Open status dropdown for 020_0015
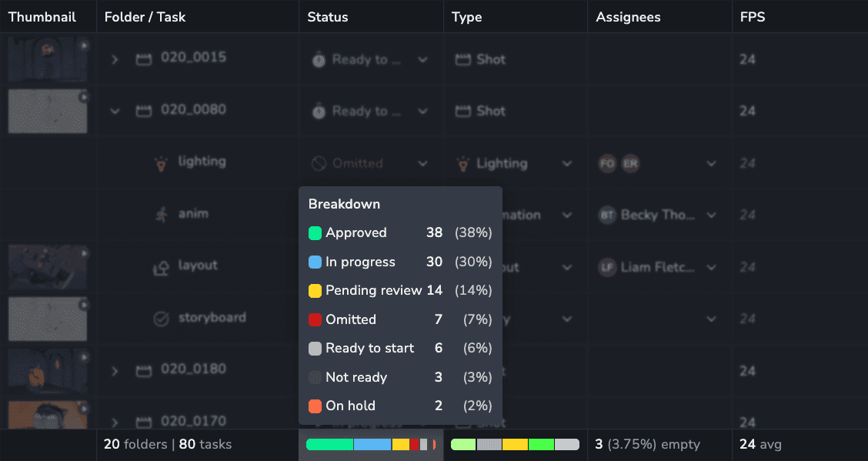The height and width of the screenshot is (461, 868). pos(422,59)
